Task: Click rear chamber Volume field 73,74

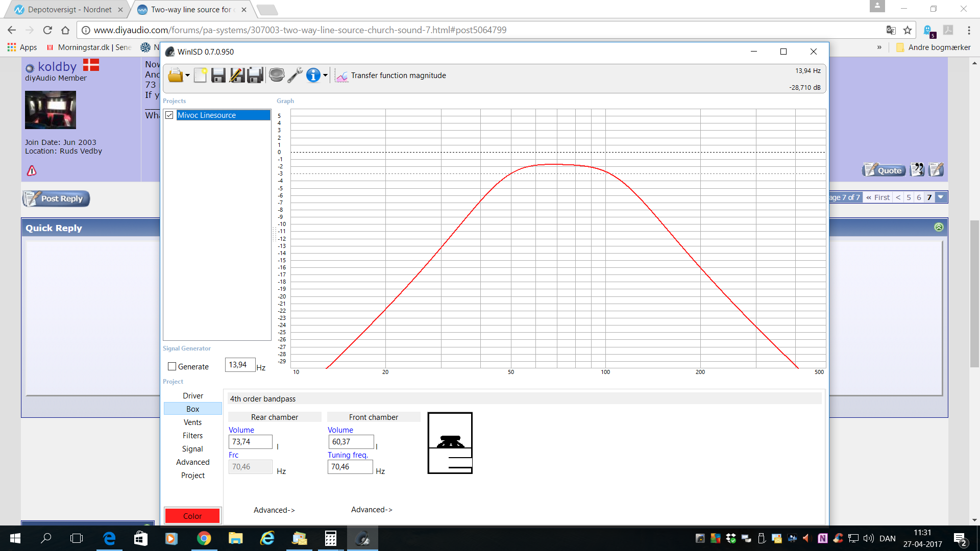Action: pos(250,442)
